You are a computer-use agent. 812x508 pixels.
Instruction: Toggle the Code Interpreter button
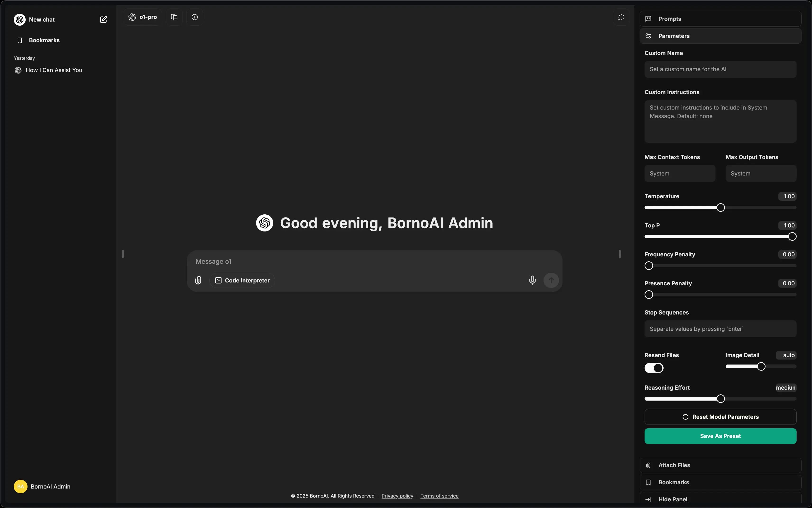point(242,280)
